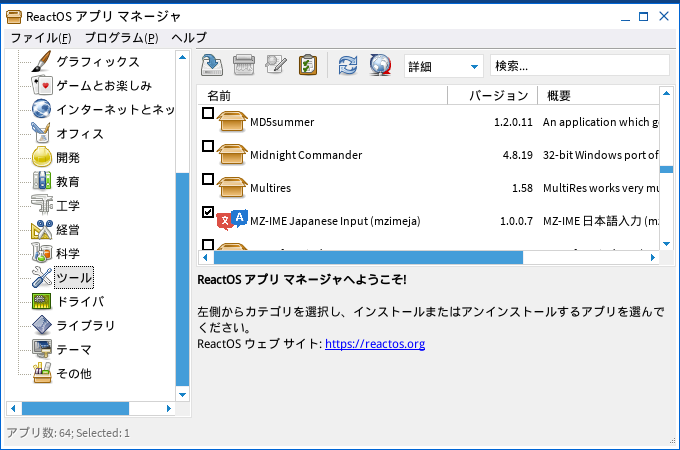680x450 pixels.
Task: Click the MD5summer package icon
Action: 232,121
